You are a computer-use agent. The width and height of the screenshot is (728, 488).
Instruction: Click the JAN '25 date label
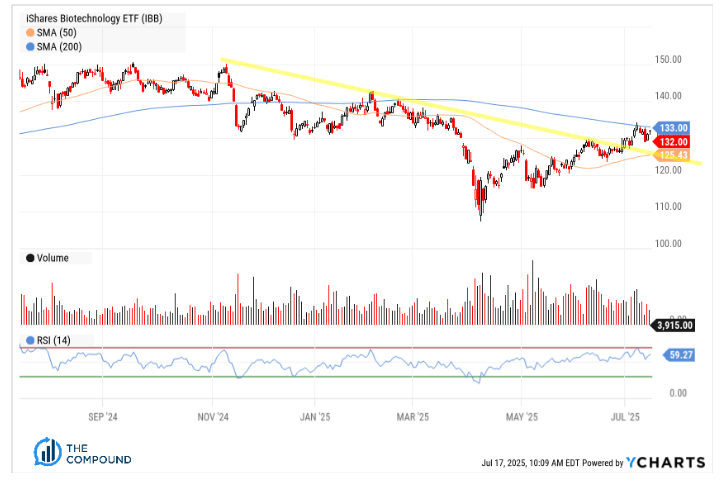coord(315,417)
